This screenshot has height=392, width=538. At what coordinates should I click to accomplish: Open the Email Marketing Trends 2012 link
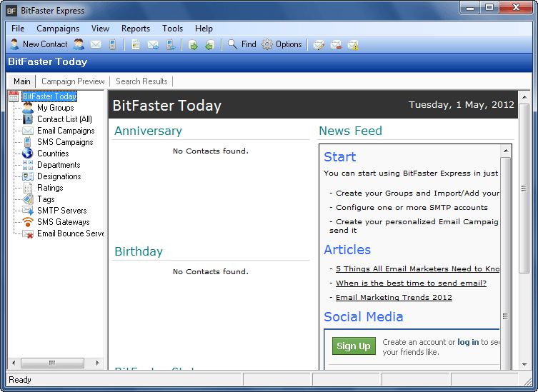394,298
